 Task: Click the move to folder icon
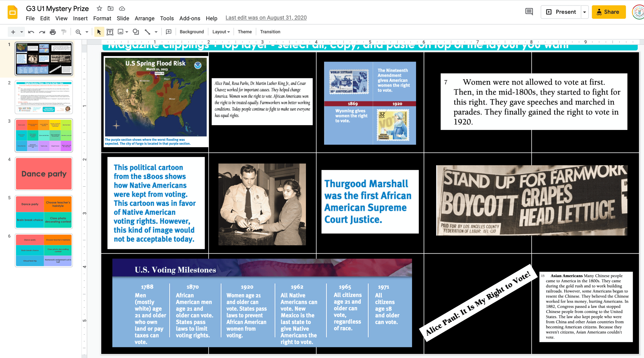point(111,9)
